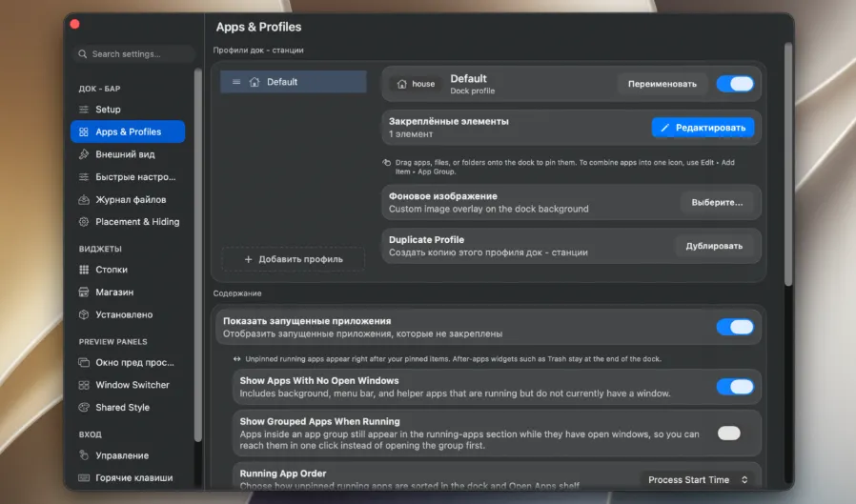Click the 'Профили док - станции' heading
The height and width of the screenshot is (504, 856).
pos(258,50)
